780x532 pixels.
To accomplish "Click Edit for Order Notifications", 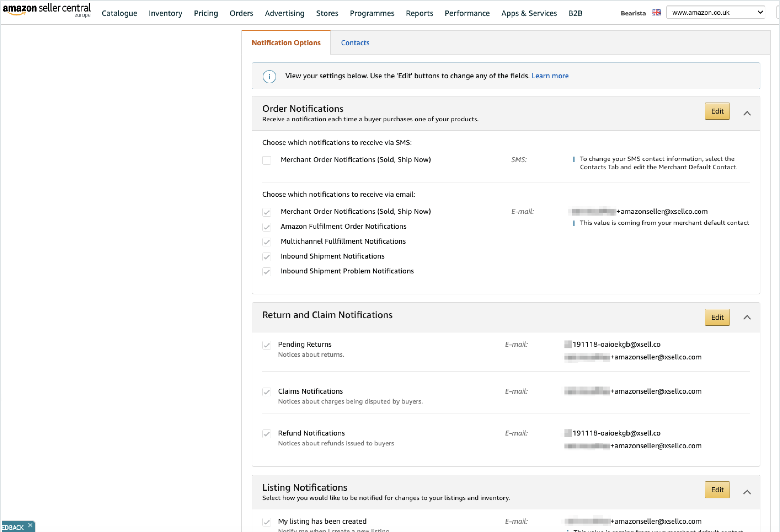I will click(x=717, y=111).
